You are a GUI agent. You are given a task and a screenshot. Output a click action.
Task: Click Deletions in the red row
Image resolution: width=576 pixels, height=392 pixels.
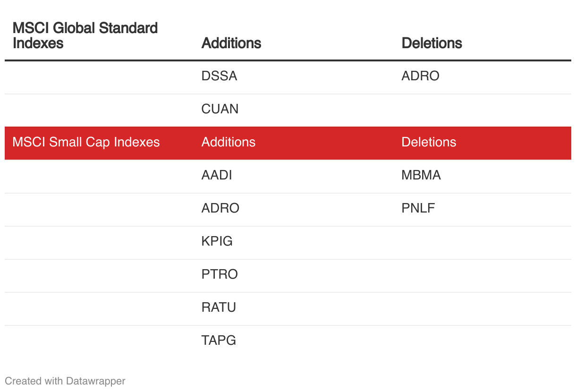tap(429, 142)
